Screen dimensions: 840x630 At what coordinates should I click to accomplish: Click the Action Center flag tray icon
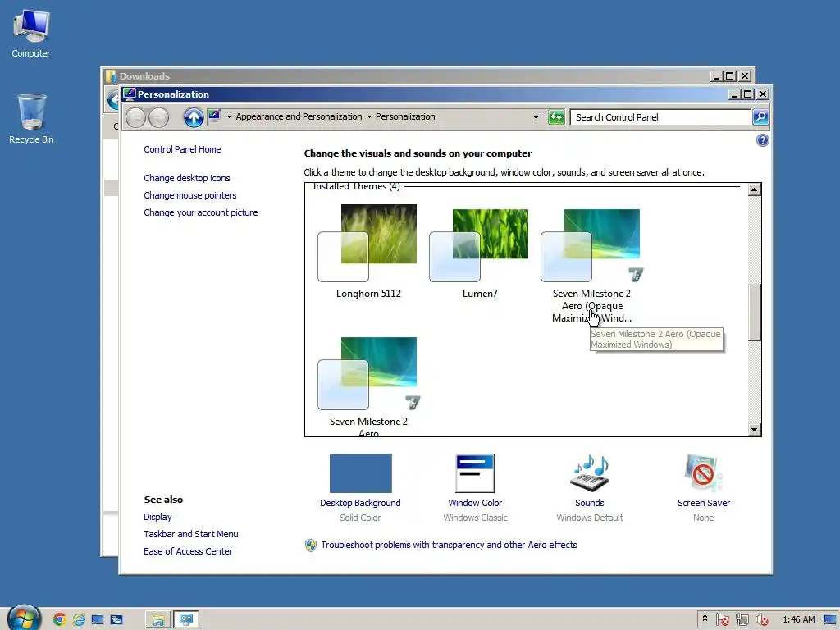[x=722, y=620]
